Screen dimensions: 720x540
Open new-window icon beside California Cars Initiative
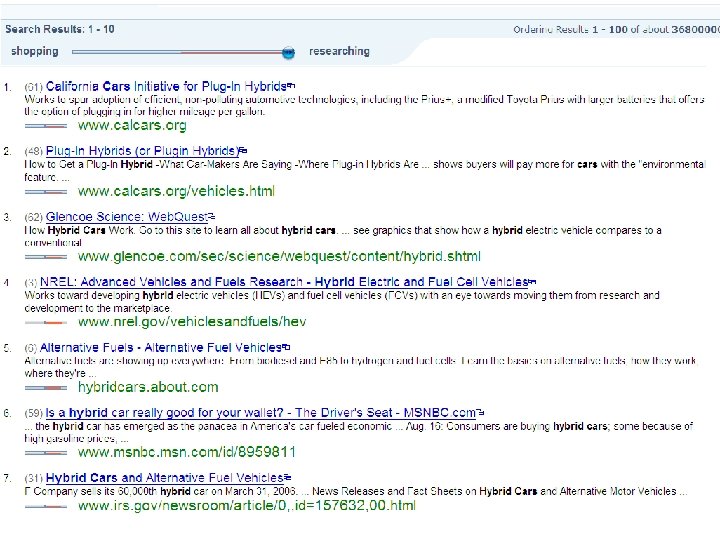[x=291, y=85]
